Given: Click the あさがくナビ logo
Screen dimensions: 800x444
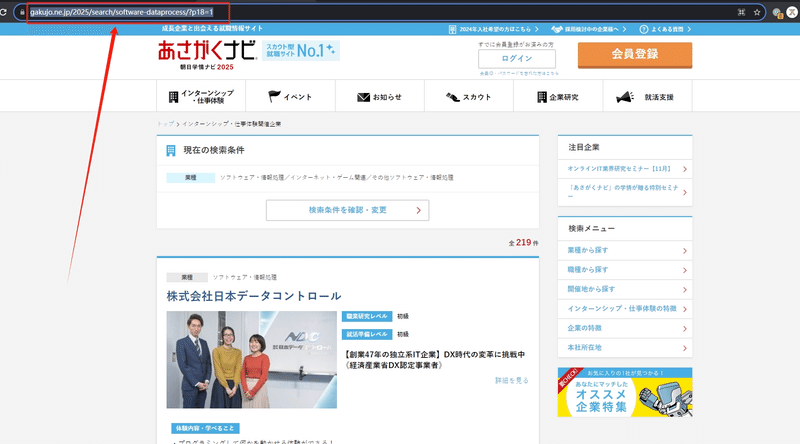Looking at the screenshot, I should coord(207,55).
